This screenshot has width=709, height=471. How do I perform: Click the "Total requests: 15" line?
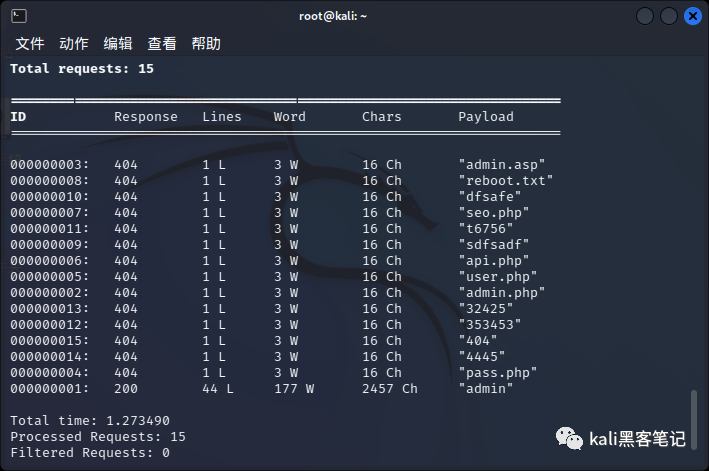click(x=82, y=69)
